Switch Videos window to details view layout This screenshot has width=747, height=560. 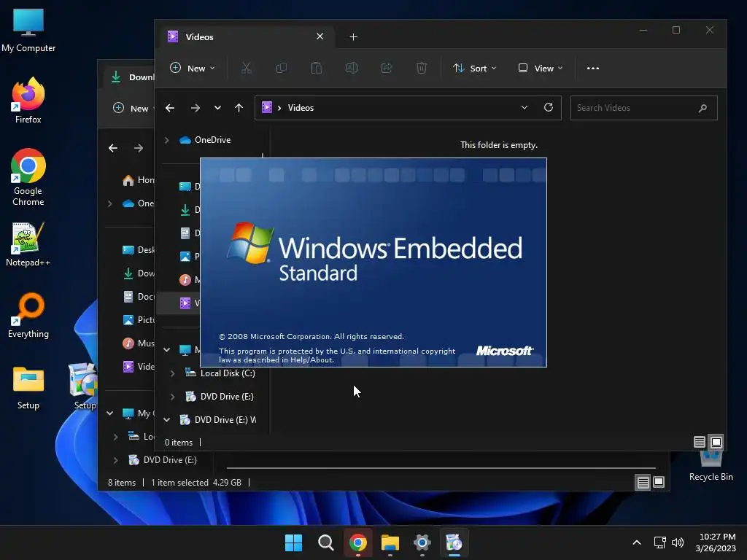click(700, 442)
